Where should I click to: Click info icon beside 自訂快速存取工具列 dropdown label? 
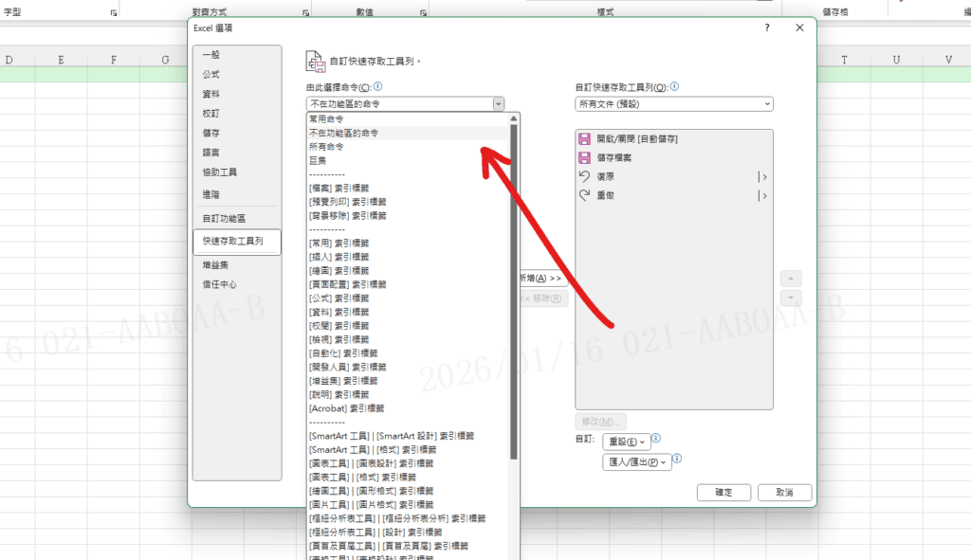tap(675, 86)
